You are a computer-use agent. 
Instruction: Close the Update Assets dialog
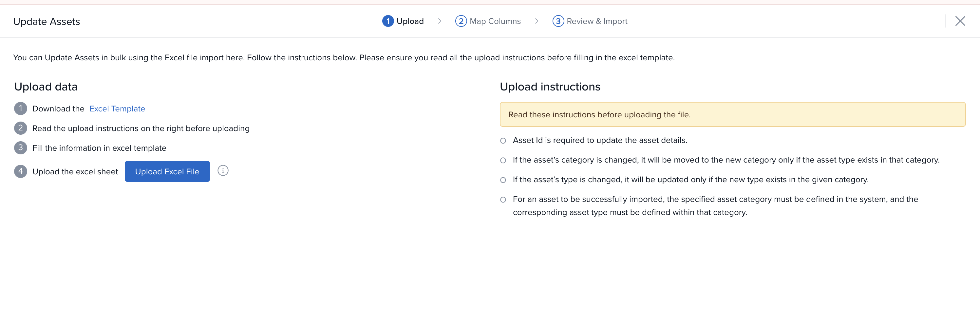point(960,21)
